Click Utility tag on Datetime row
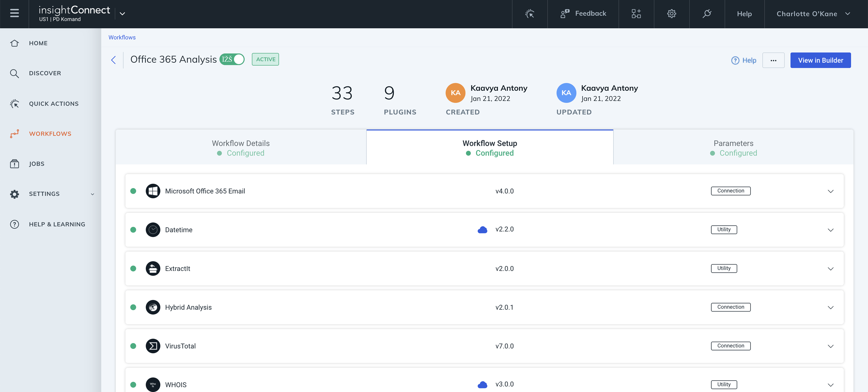The width and height of the screenshot is (868, 392). 724,230
